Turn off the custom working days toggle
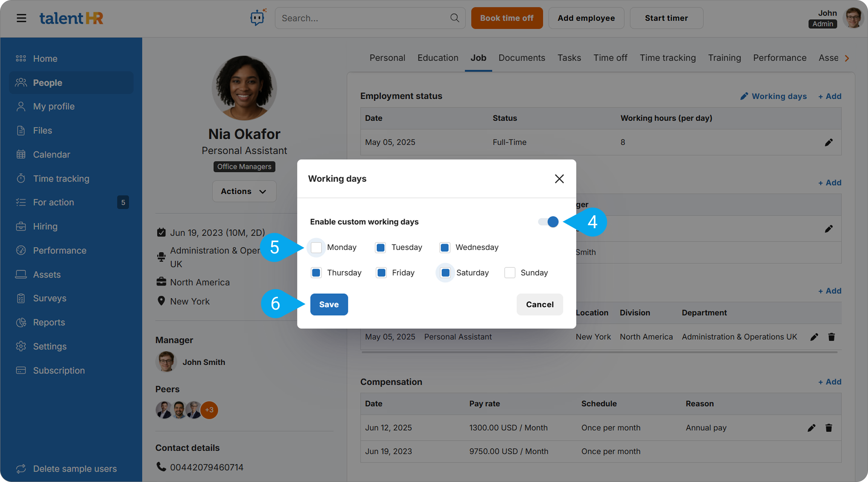The image size is (868, 482). tap(549, 222)
